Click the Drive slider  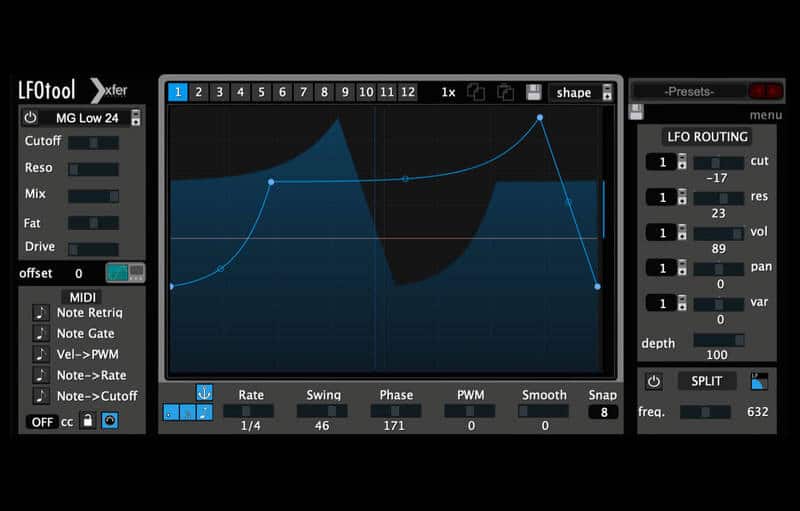[93, 249]
